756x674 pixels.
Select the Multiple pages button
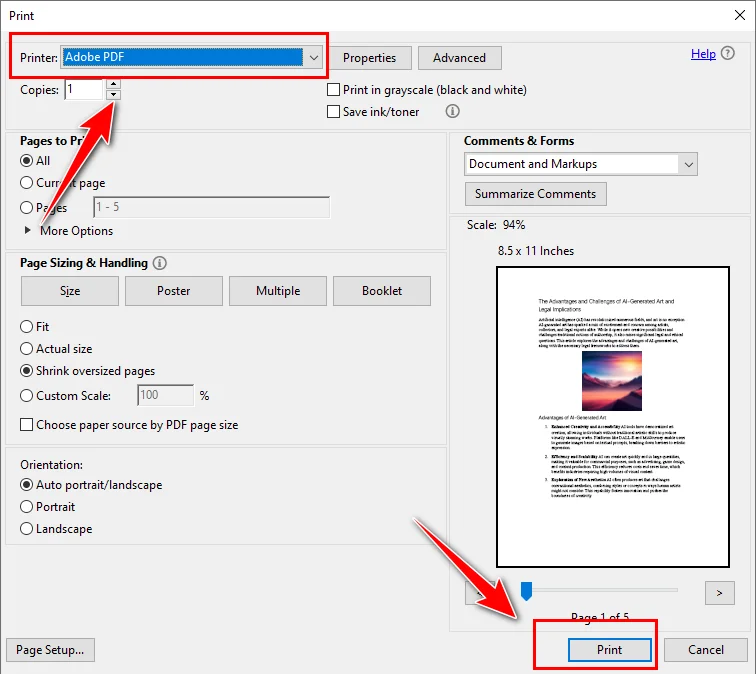click(x=278, y=291)
